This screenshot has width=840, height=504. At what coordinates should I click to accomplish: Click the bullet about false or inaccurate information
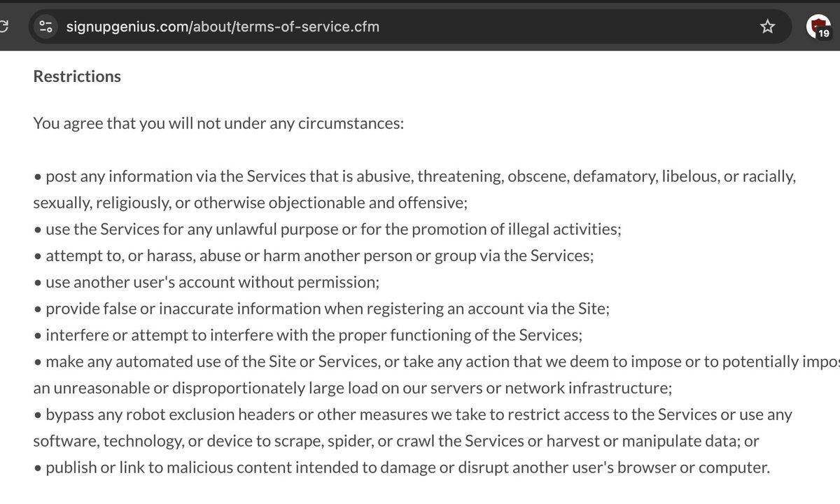[321, 309]
